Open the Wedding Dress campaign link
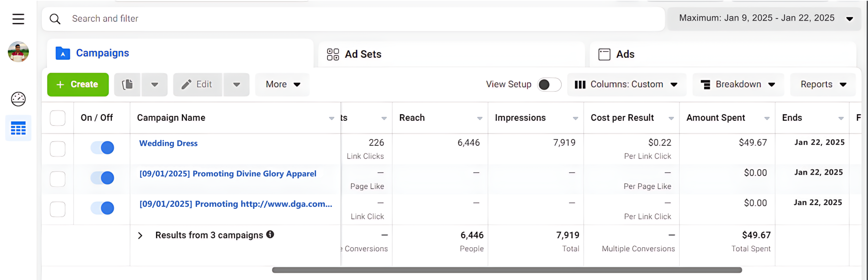This screenshot has width=868, height=280. pyautogui.click(x=168, y=143)
